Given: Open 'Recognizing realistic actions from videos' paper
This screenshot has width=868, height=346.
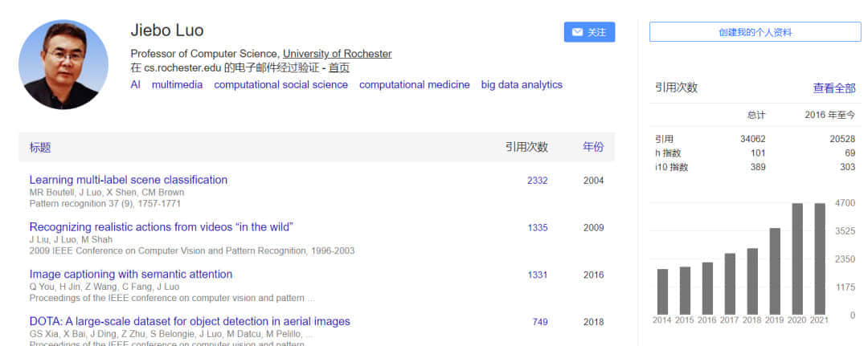Looking at the screenshot, I should coord(161,226).
